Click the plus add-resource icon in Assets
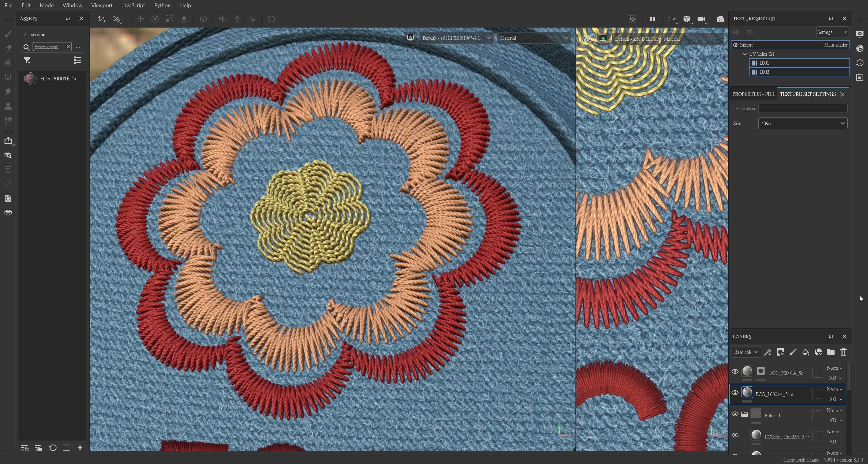Screen dimensions: 868x464 click(x=80, y=448)
